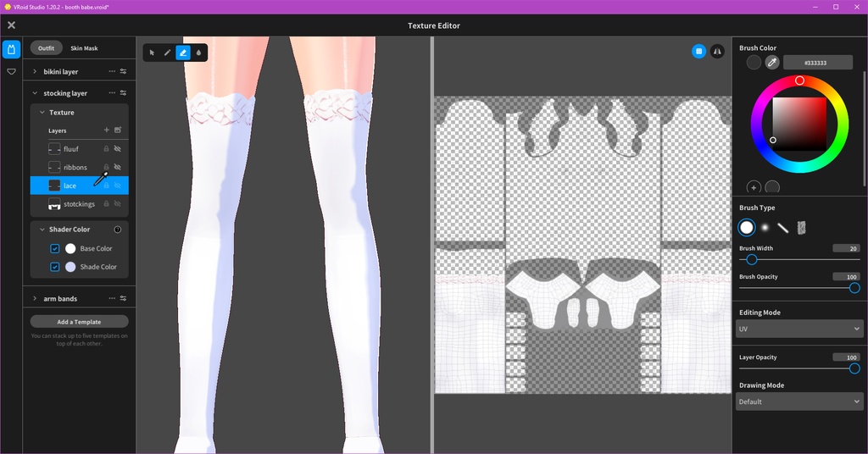The width and height of the screenshot is (868, 454).
Task: Edit the Layer Opacity value 100
Action: click(847, 357)
